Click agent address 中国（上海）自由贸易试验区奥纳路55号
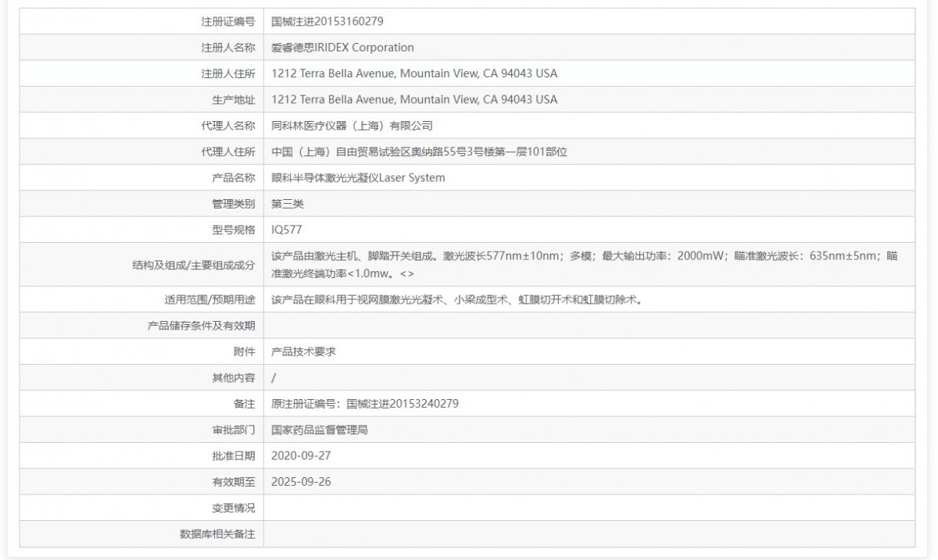Screen dimensions: 938x560 419,152
